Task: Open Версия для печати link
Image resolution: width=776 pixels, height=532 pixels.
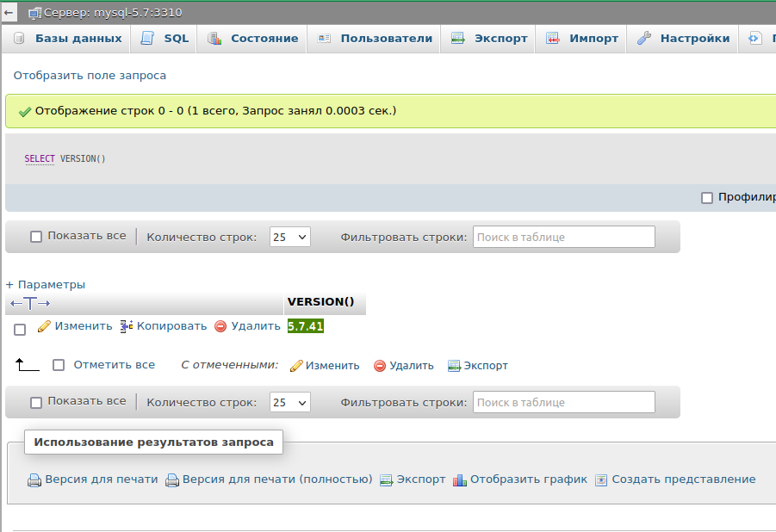Action: coord(102,479)
